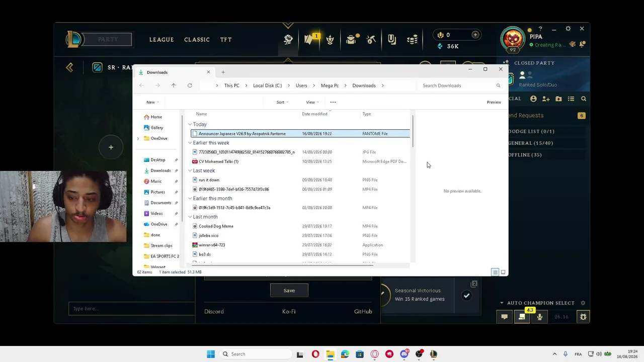Click the microphone voice icon in League

tap(539, 317)
